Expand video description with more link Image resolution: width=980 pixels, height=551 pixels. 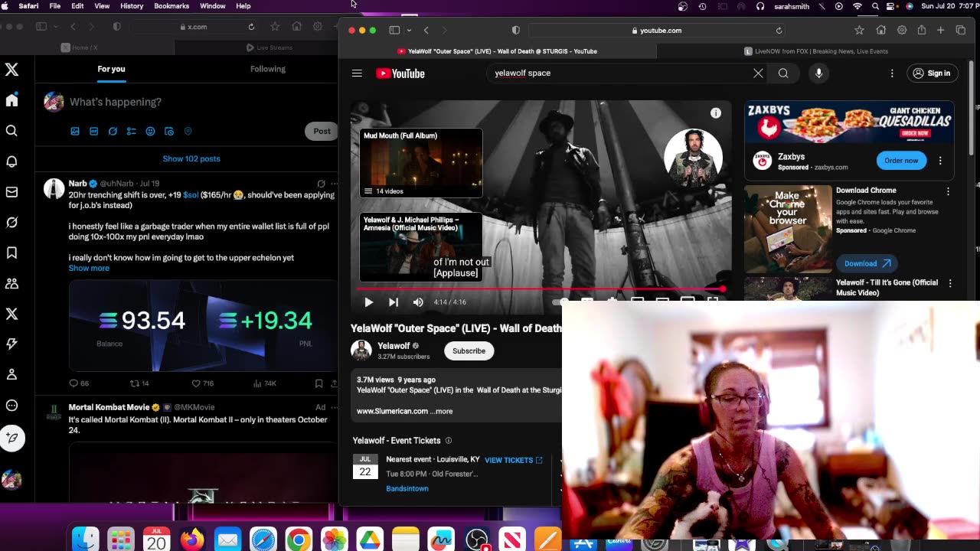442,411
